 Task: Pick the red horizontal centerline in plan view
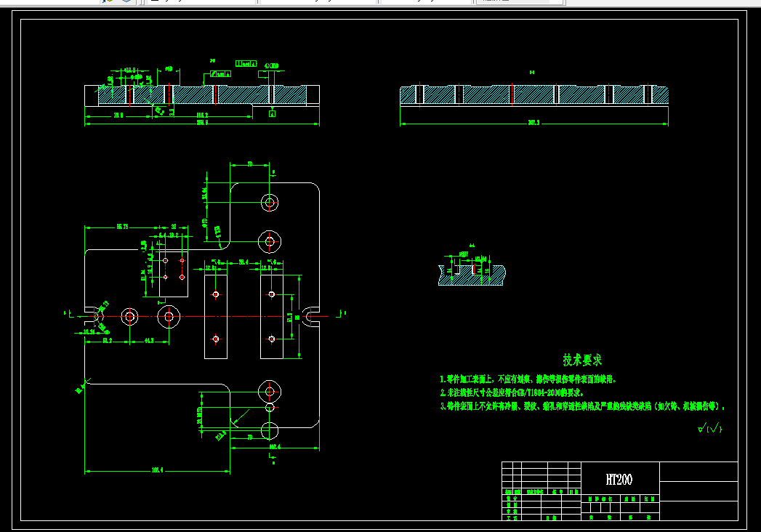(204, 316)
